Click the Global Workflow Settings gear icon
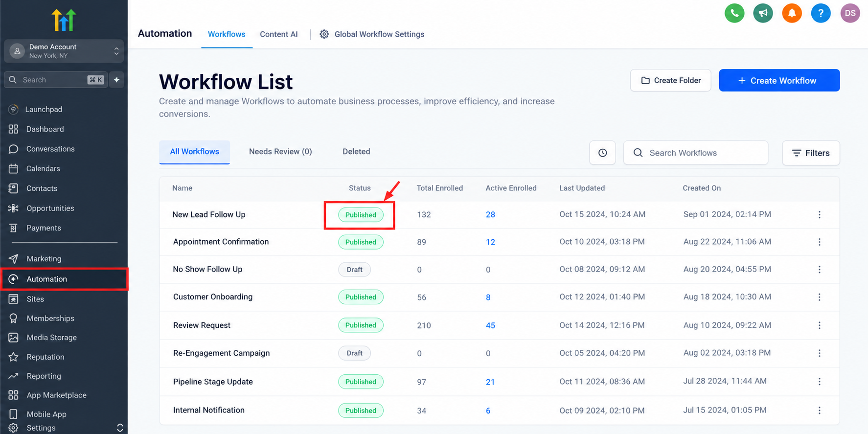The image size is (868, 434). [x=324, y=34]
